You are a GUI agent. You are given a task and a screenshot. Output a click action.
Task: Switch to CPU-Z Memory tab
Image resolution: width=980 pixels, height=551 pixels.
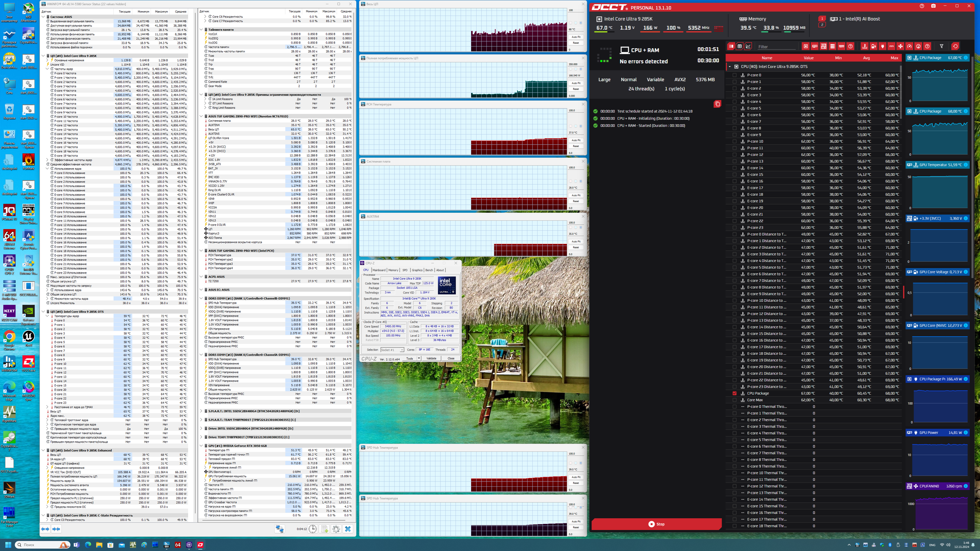(x=393, y=270)
